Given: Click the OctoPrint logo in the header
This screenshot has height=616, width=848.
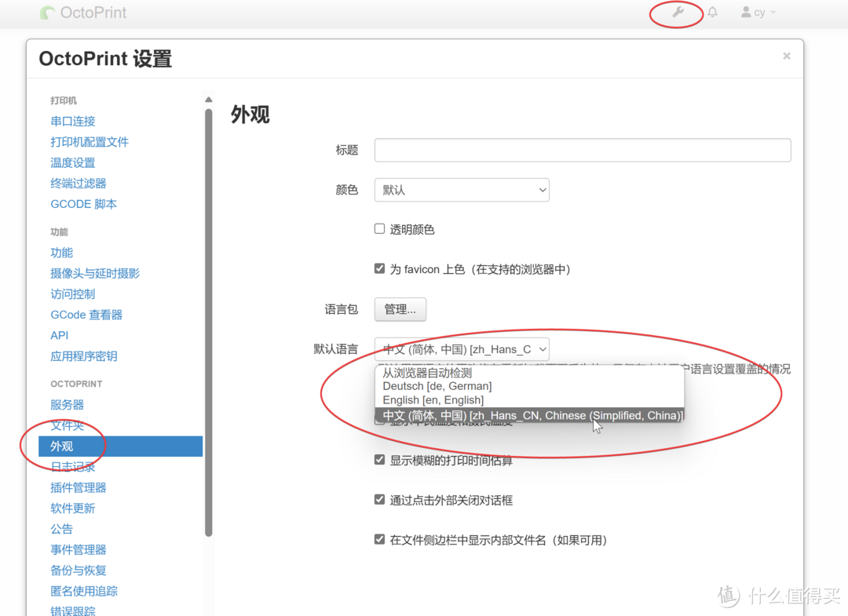Looking at the screenshot, I should click(82, 13).
